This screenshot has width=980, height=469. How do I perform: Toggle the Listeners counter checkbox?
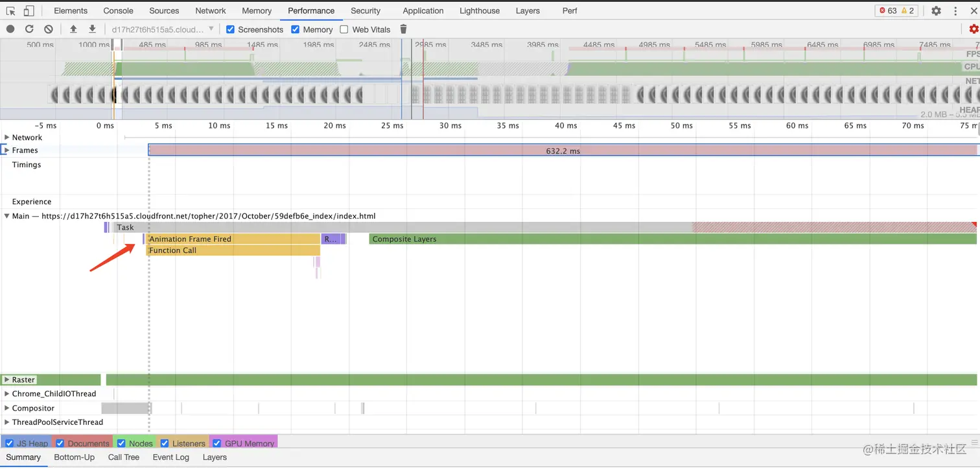[x=165, y=444]
